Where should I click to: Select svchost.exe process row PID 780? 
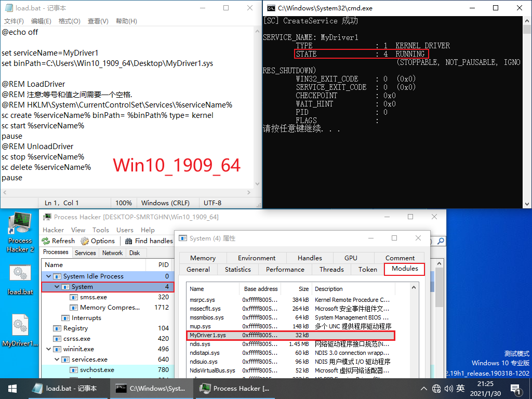point(107,370)
